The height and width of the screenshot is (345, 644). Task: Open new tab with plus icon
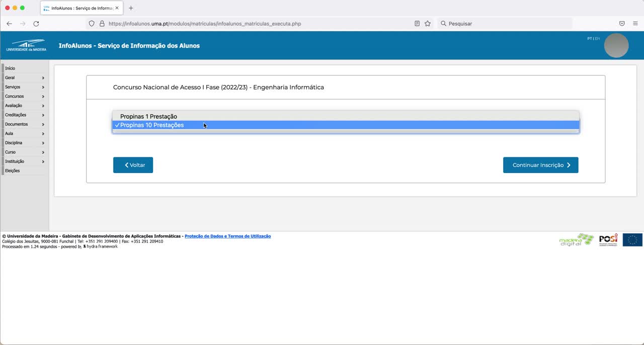(x=131, y=8)
